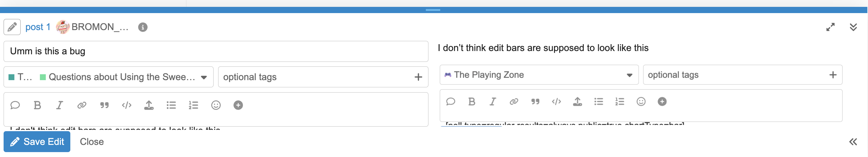Open emoji picker in left editor toolbar
Screen dimensions: 868x157
pos(216,105)
